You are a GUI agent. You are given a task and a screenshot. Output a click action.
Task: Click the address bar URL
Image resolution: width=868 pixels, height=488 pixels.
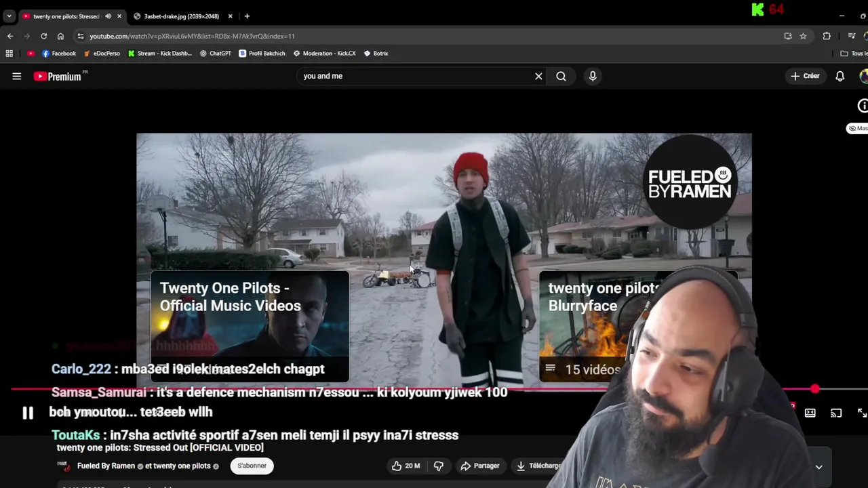[x=192, y=36]
